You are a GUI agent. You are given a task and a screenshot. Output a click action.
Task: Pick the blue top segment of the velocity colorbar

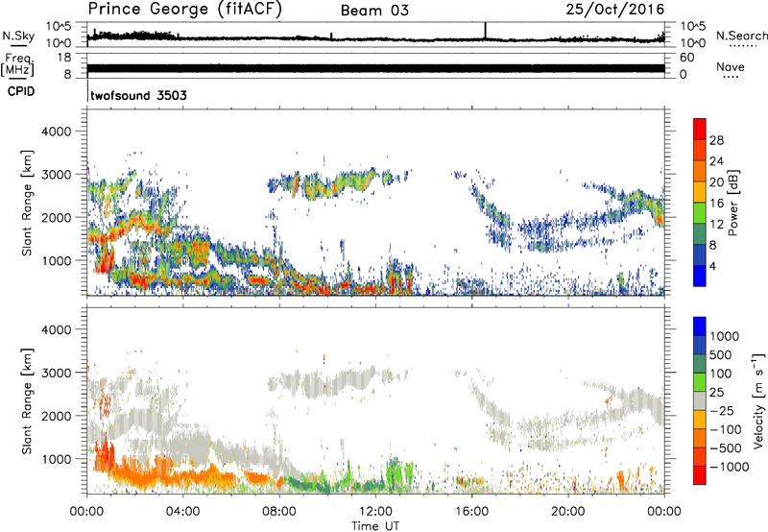(x=700, y=326)
